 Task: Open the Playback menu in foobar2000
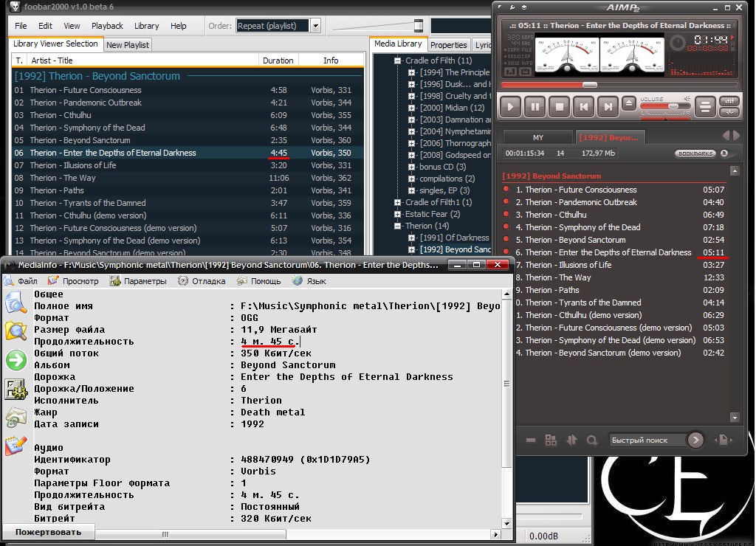[107, 26]
